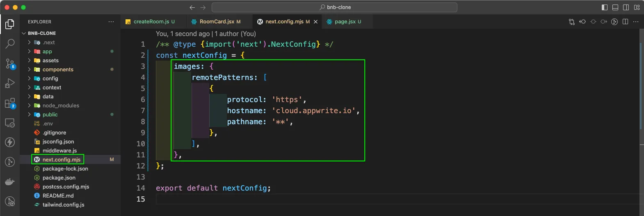Open the Explorer view in activity bar

[x=10, y=25]
